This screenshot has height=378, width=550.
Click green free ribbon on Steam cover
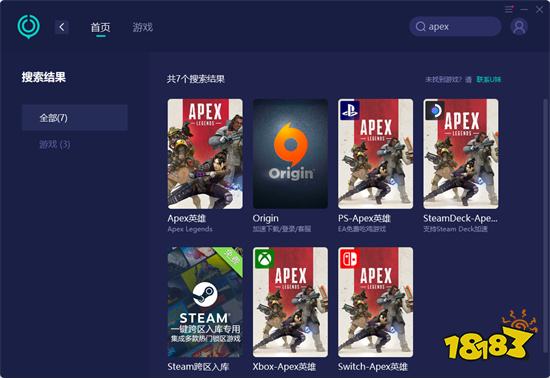[x=231, y=259]
